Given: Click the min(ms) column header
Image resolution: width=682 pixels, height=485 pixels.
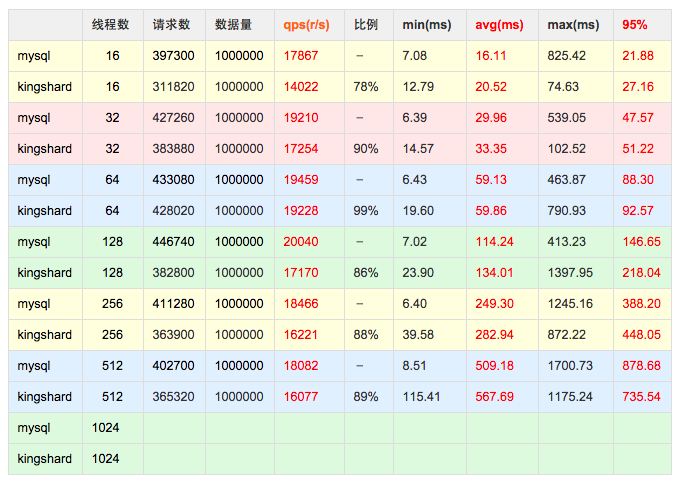Looking at the screenshot, I should pyautogui.click(x=427, y=25).
